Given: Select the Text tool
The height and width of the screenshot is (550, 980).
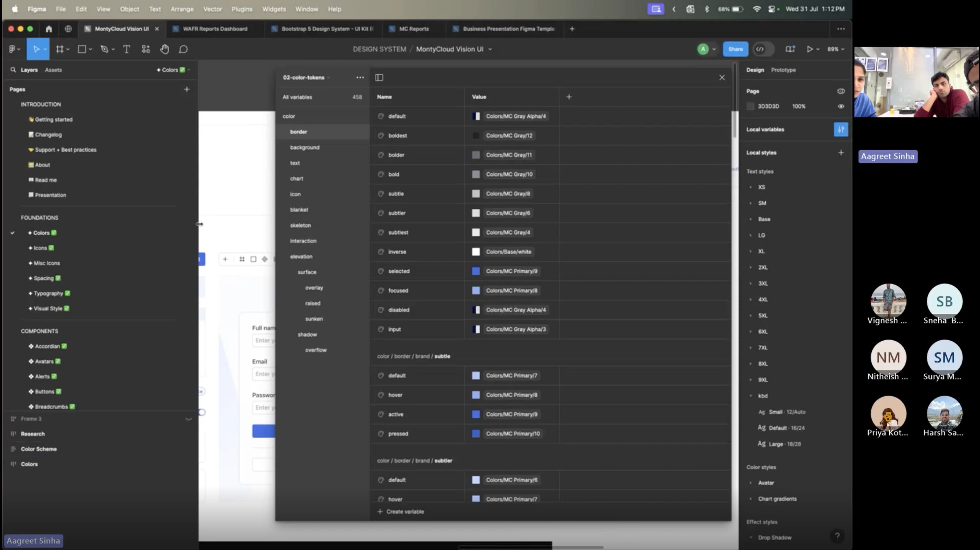Looking at the screenshot, I should [x=126, y=49].
